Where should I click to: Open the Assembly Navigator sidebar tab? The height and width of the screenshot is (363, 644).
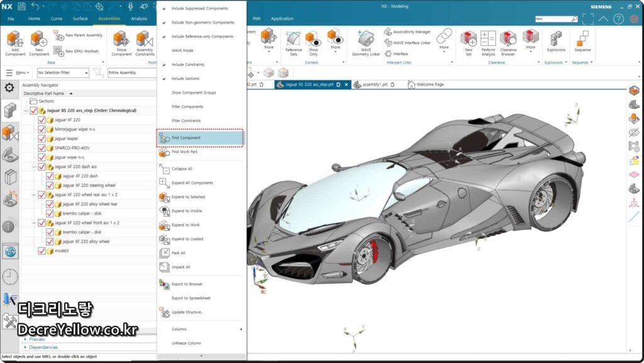click(10, 133)
